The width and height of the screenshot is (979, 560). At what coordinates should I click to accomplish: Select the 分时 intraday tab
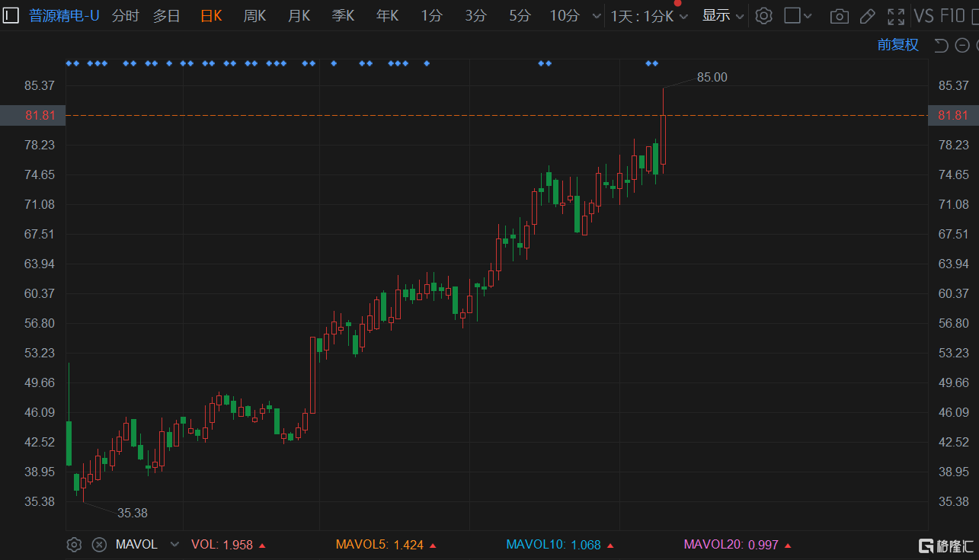[x=125, y=16]
